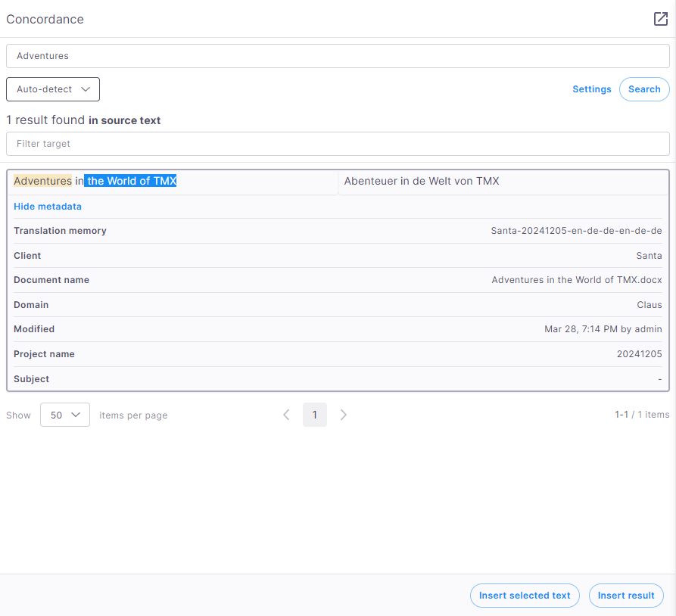Screen dimensions: 676x616
Task: Click the selected text 'the World of TMX'
Action: point(131,181)
